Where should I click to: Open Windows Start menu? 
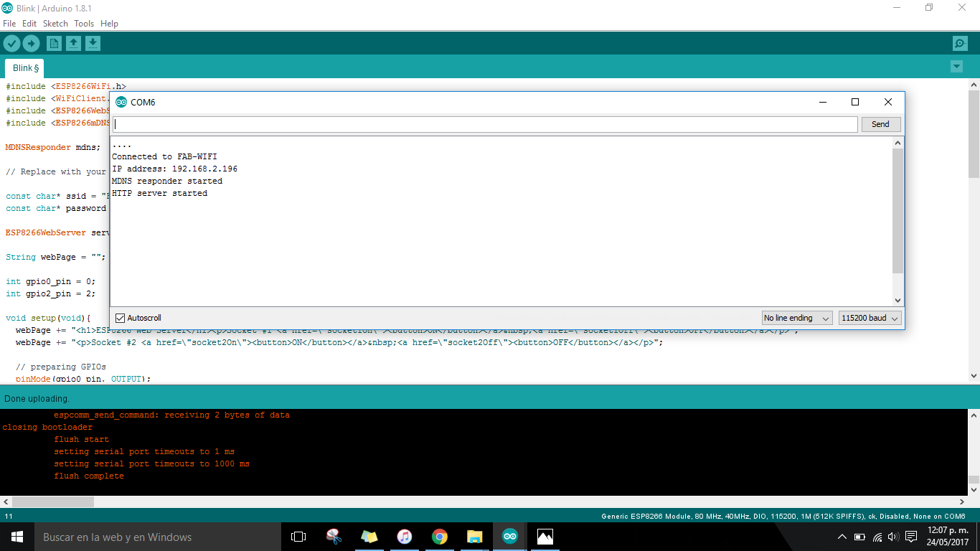17,537
